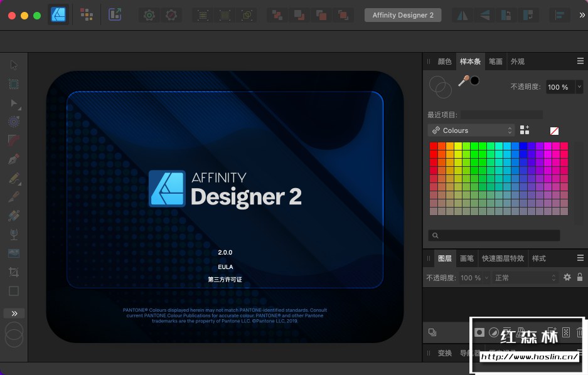Select the Fill gradient tool
This screenshot has height=375, width=588.
click(x=14, y=216)
